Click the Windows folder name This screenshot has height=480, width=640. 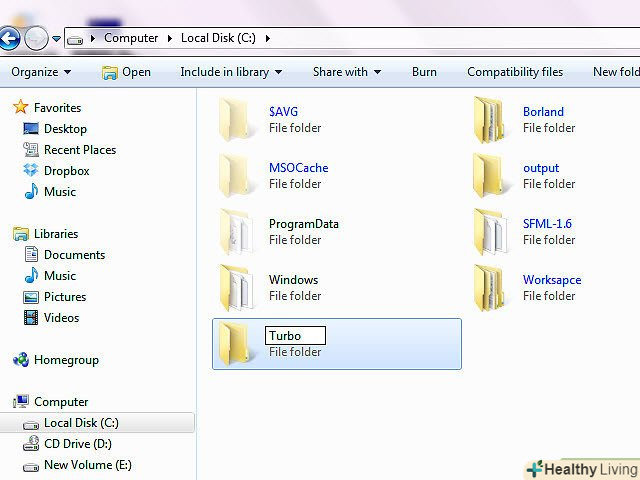[293, 280]
